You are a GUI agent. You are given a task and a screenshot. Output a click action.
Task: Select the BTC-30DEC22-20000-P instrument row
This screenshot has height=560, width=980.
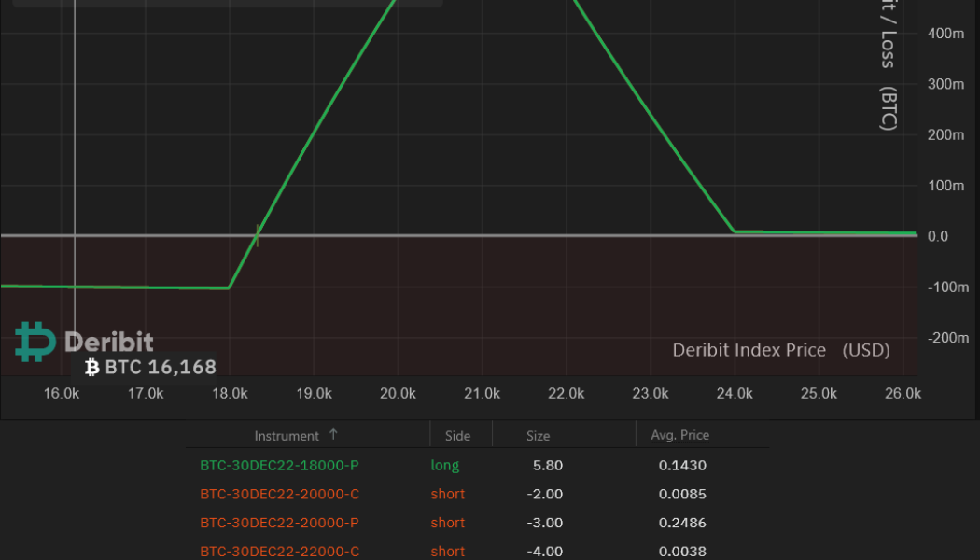(279, 523)
